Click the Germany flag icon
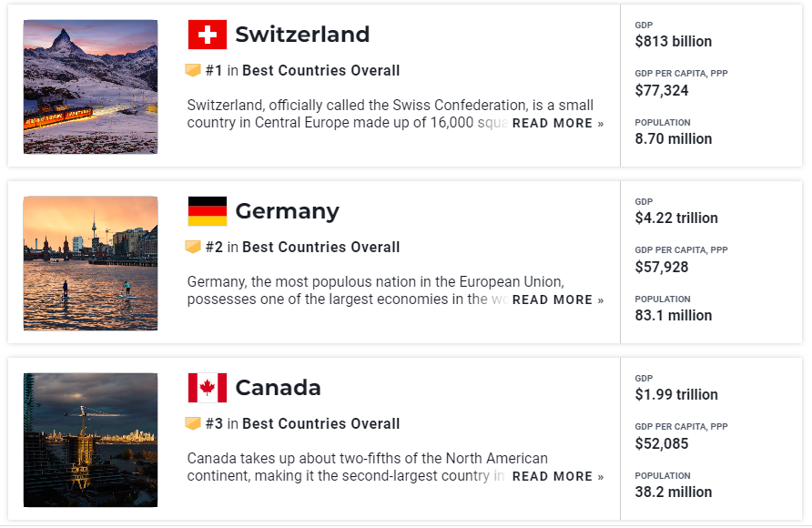 tap(208, 211)
